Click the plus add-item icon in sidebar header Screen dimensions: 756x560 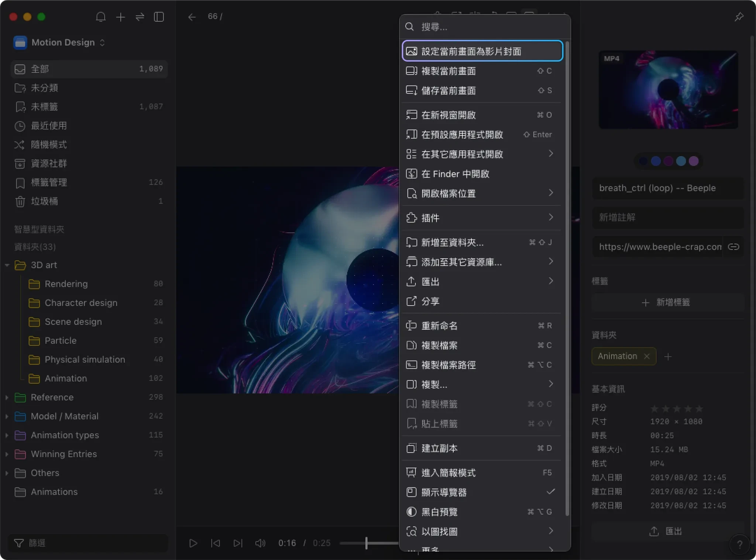click(120, 17)
